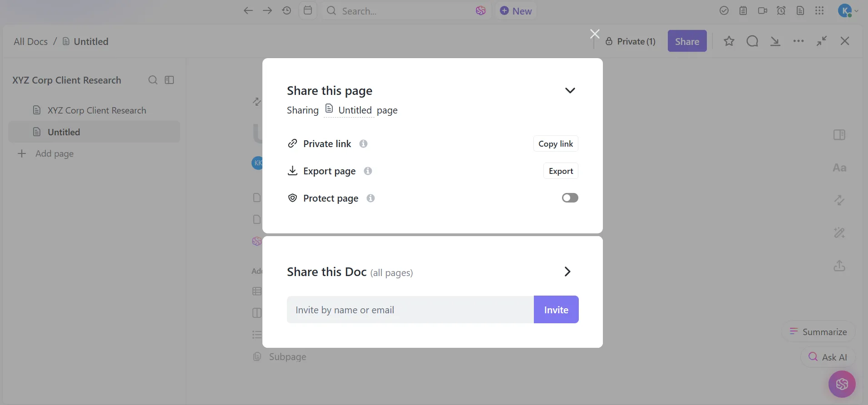Expand Share this Doc section chevron

(x=567, y=272)
